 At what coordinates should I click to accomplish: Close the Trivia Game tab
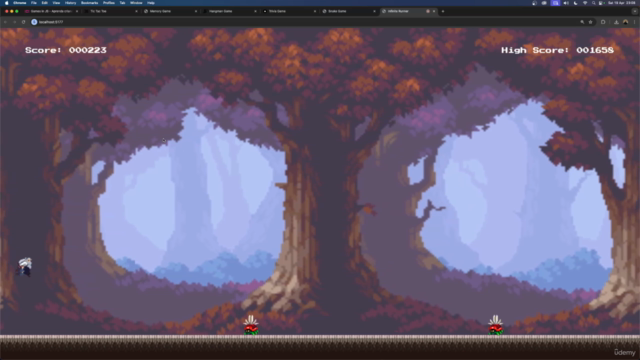coord(315,11)
